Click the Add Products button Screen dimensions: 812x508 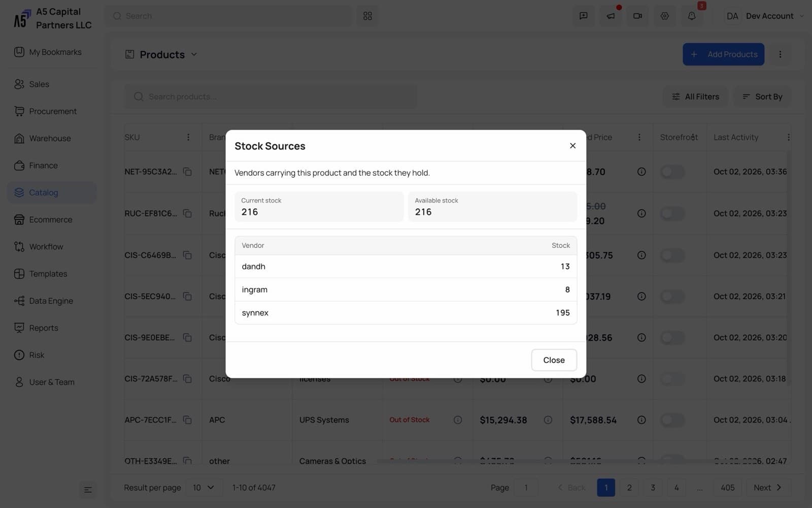pyautogui.click(x=723, y=54)
